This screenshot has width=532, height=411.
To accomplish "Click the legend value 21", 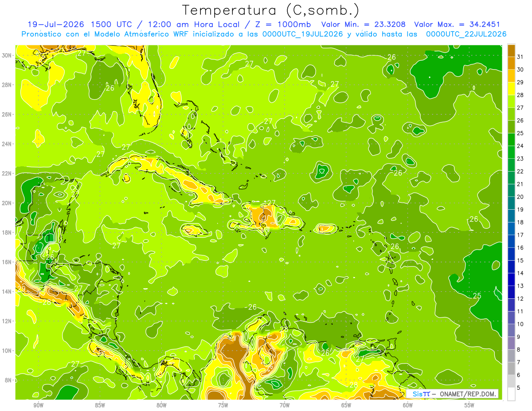I will pyautogui.click(x=520, y=184).
